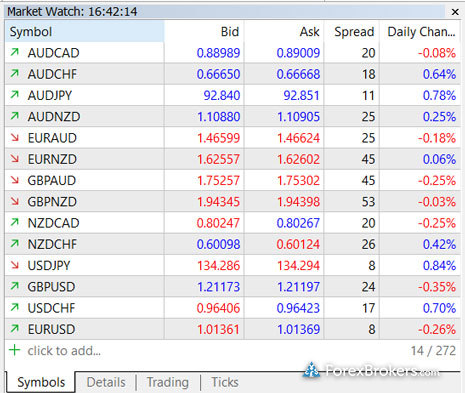Click the red down arrow beside USDJPY

[x=14, y=265]
